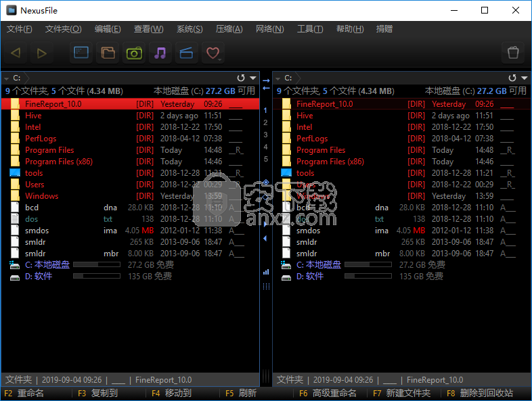This screenshot has height=401, width=532.
Task: Open the 文件(F) menu
Action: (x=20, y=29)
